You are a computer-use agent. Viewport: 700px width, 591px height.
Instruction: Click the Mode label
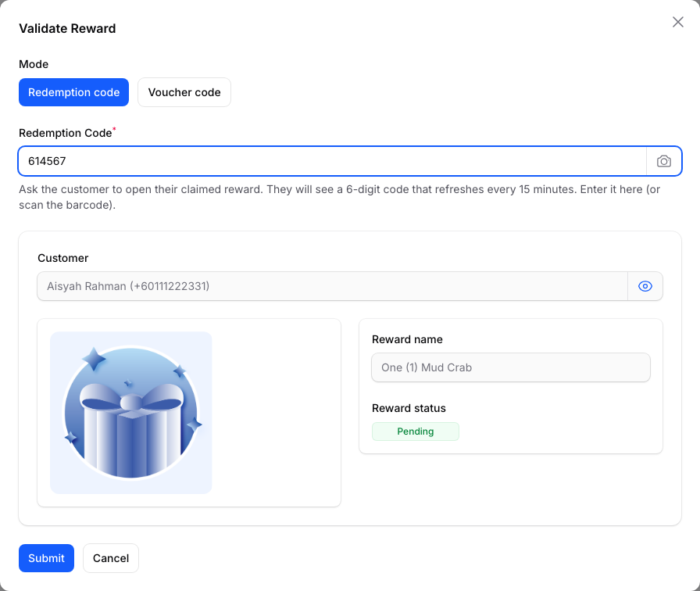[x=34, y=64]
